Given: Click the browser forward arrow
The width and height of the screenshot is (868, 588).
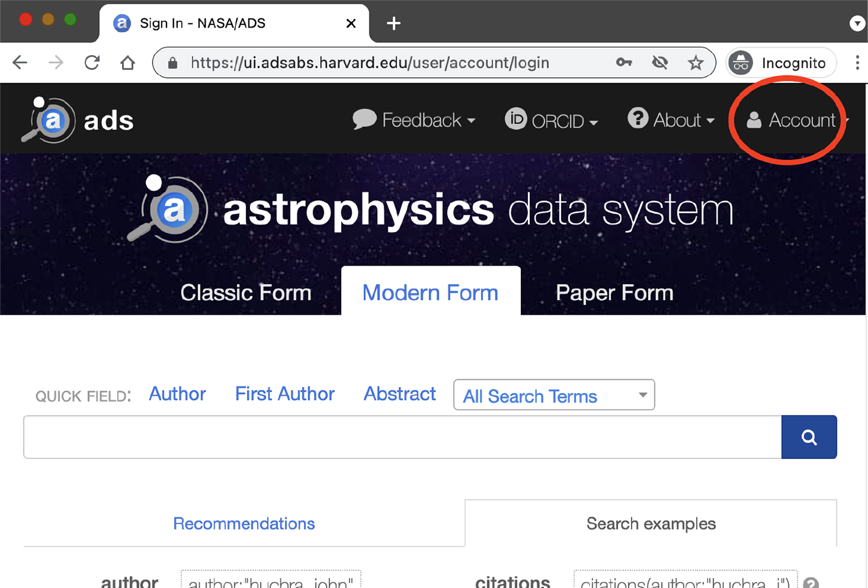Looking at the screenshot, I should (56, 62).
